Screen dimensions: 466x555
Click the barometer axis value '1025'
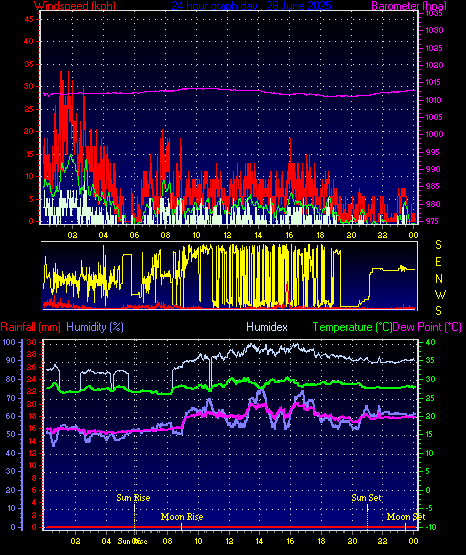434,48
